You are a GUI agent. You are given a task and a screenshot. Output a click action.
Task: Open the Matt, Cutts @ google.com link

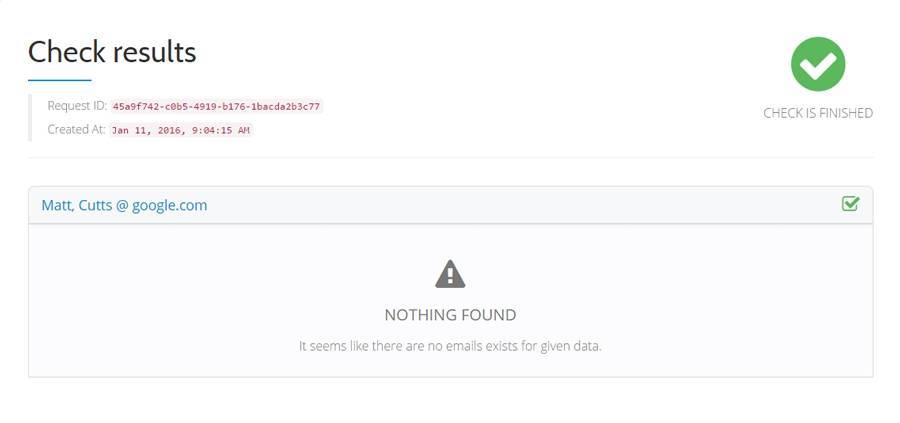coord(124,205)
